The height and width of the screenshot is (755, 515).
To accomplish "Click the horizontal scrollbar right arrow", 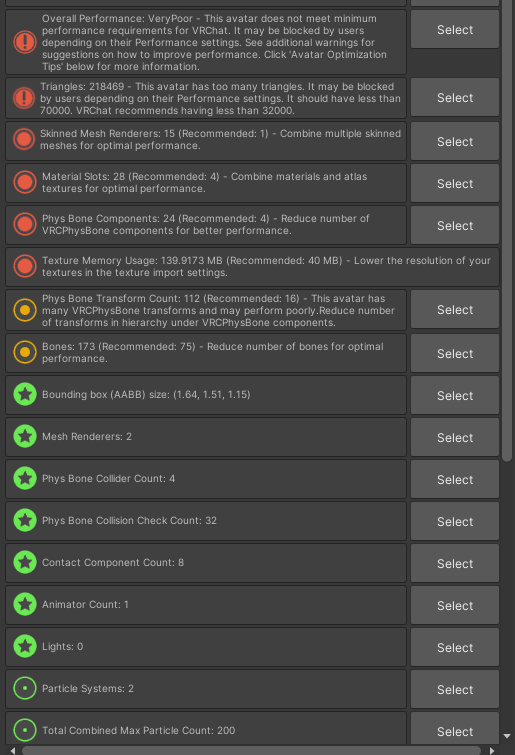I will tap(491, 751).
